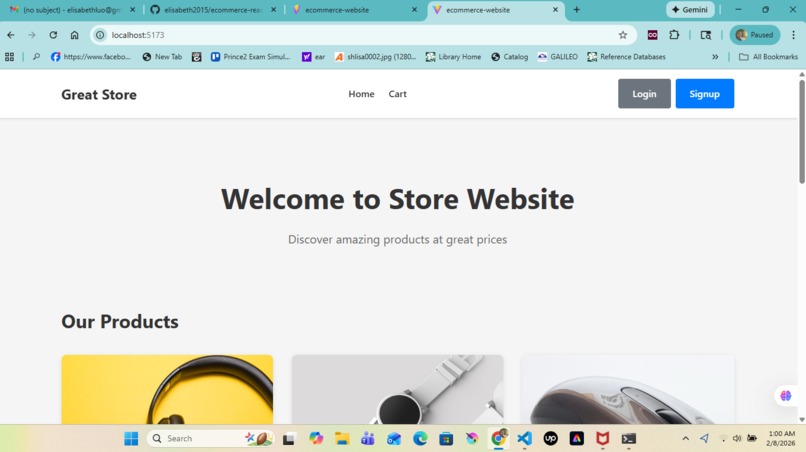Open Upwork app from taskbar
This screenshot has height=452, width=806.
(551, 439)
